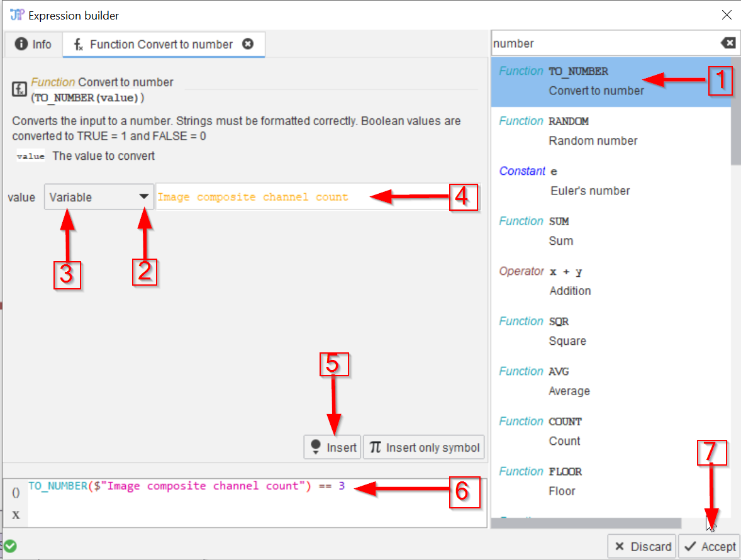Click Insert only symbol button
This screenshot has width=741, height=560.
tap(424, 447)
